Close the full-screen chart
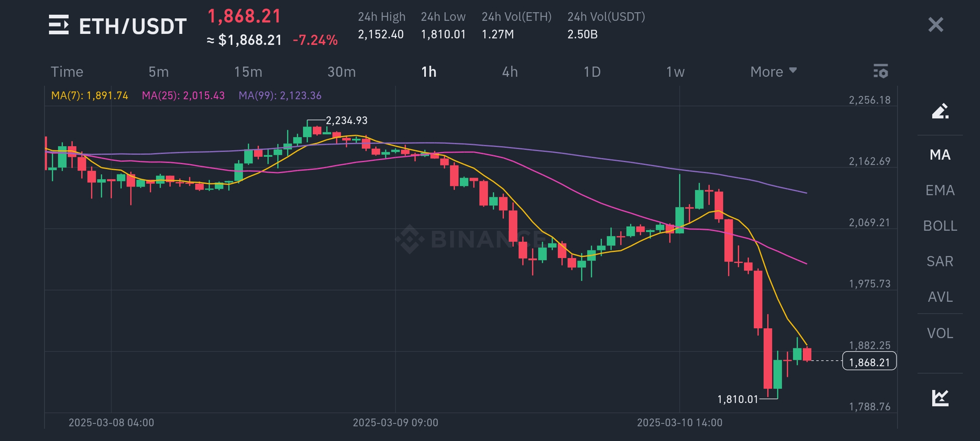 [935, 24]
